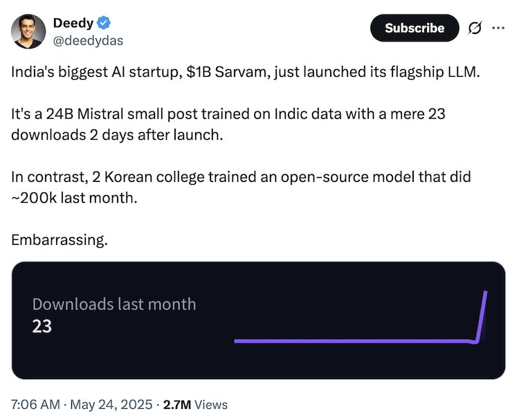Click the blue verified checkmark badge
Image resolution: width=519 pixels, height=420 pixels.
tap(104, 23)
